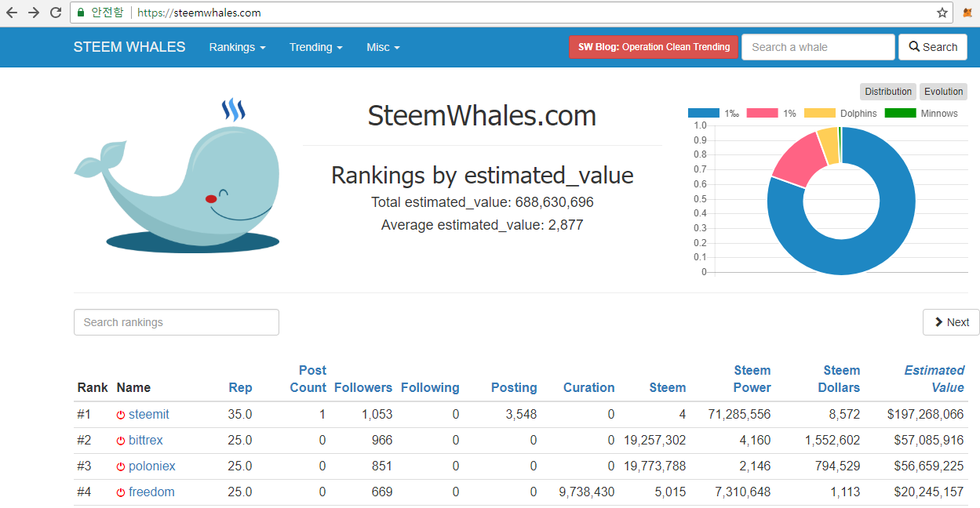
Task: Sort table by Steem column
Action: [668, 387]
